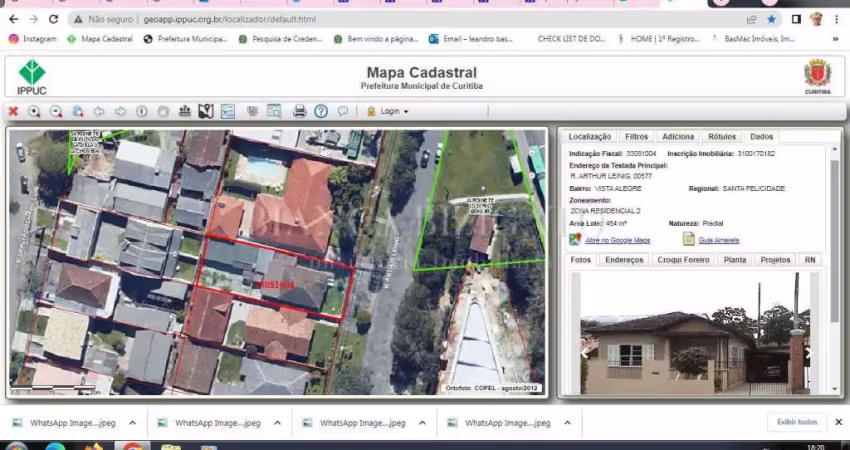
Task: Open the Instagram bookmark
Action: [x=33, y=39]
